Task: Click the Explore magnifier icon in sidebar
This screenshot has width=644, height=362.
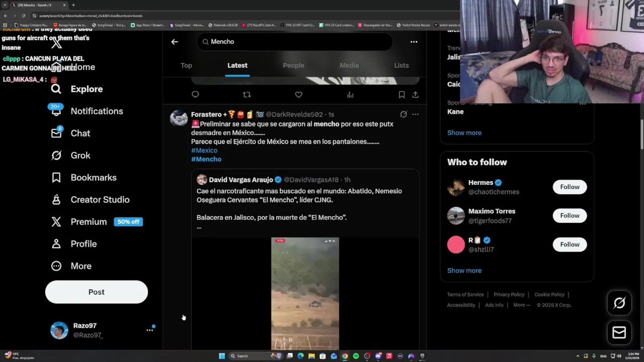Action: 56,89
